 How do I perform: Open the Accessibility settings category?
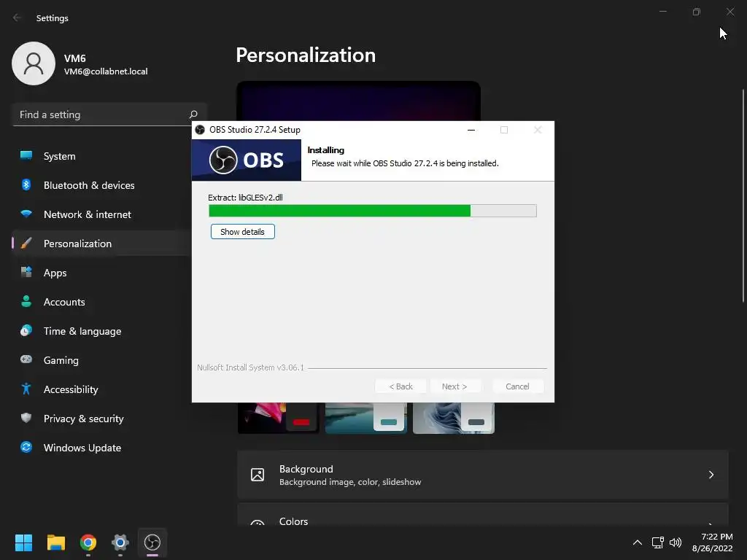pos(101,389)
